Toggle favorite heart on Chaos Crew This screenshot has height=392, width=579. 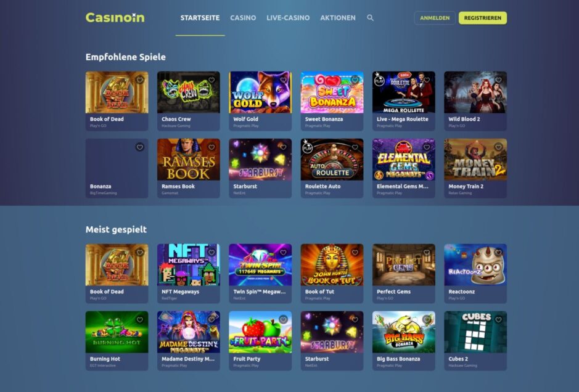[211, 80]
